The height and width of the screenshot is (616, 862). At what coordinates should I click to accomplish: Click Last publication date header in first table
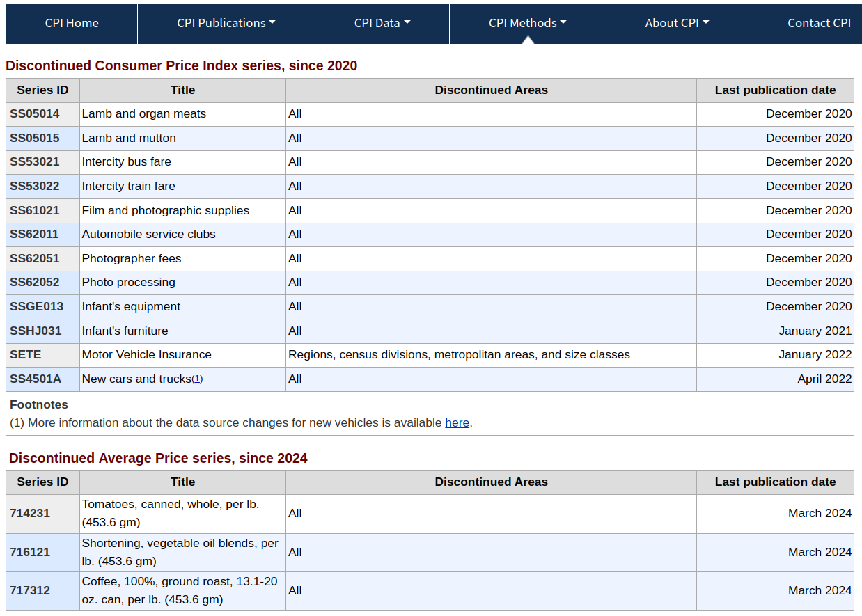774,90
